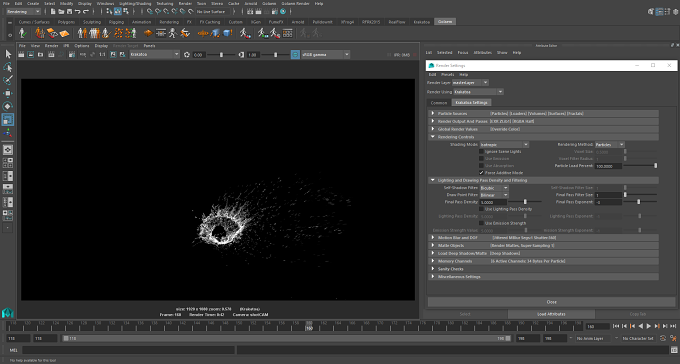This screenshot has height=364, width=680.
Task: Click the Load Attributes button
Action: tap(551, 314)
